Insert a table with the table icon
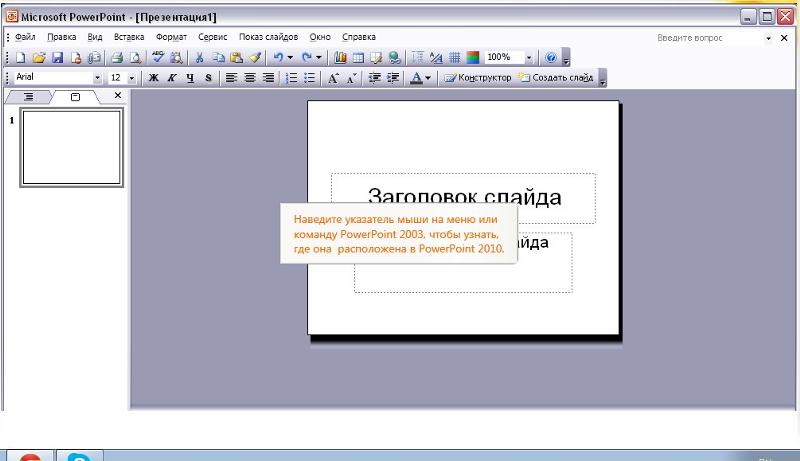This screenshot has width=800, height=461. pyautogui.click(x=358, y=58)
